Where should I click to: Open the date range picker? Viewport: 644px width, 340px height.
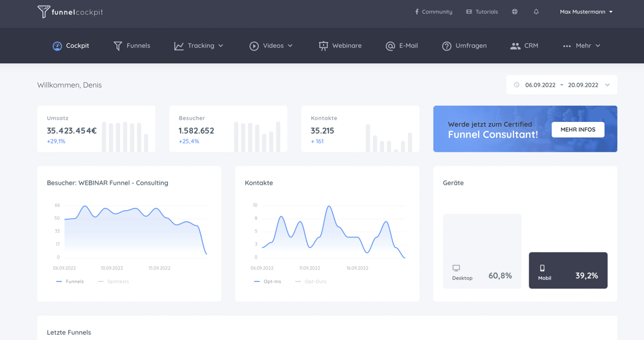pyautogui.click(x=561, y=85)
